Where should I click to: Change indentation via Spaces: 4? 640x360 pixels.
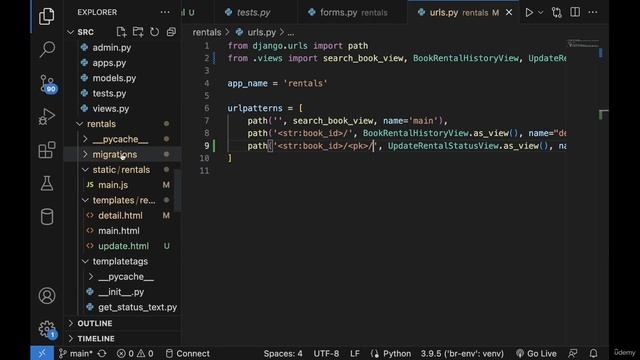tap(283, 353)
